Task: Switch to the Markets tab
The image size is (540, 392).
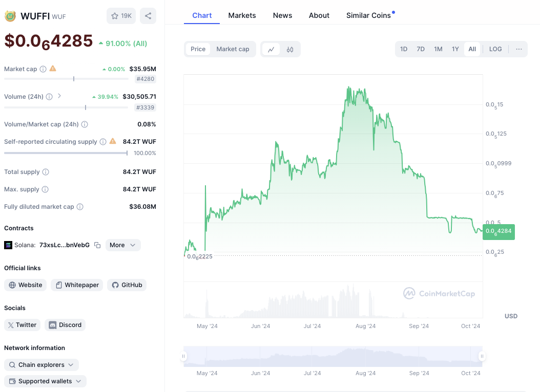Action: coord(242,15)
